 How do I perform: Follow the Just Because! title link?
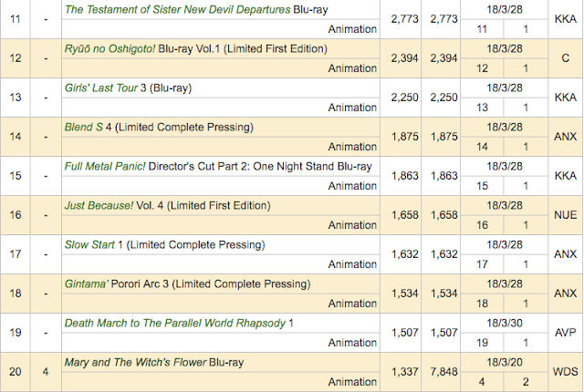click(99, 206)
